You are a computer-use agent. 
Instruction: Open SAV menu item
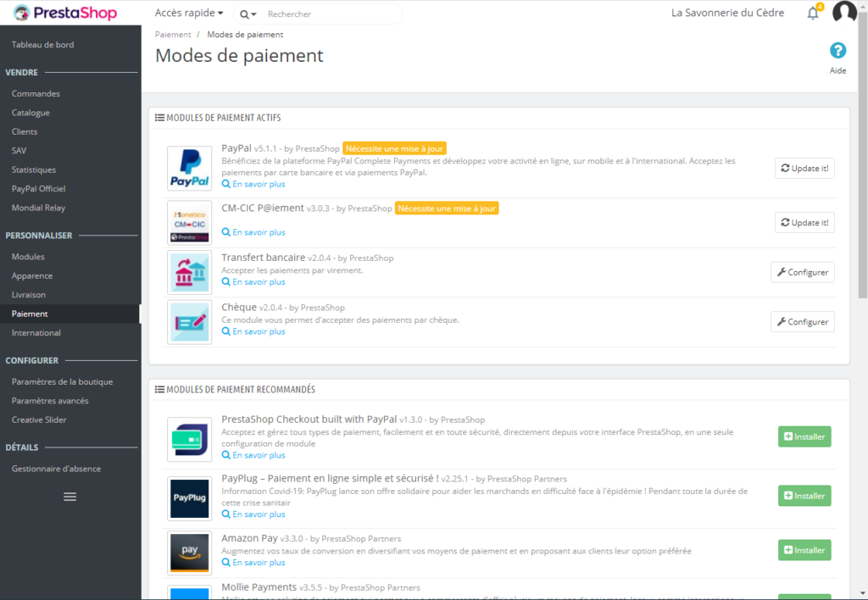(x=19, y=151)
